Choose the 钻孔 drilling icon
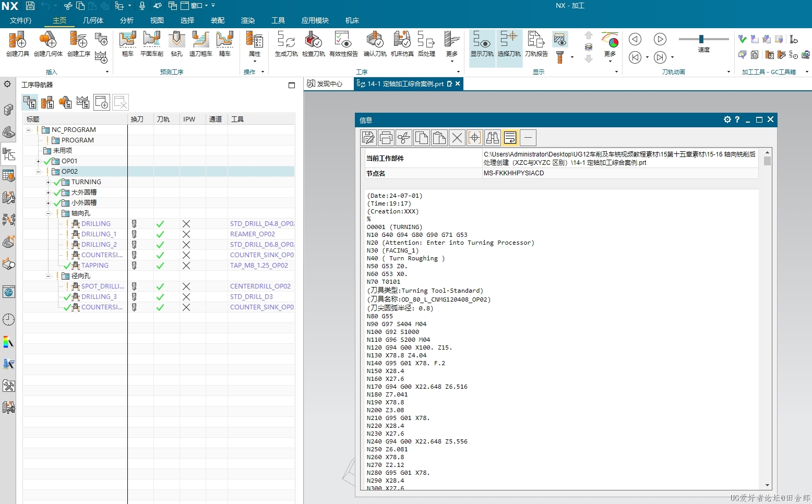The height and width of the screenshot is (504, 812). coord(177,44)
